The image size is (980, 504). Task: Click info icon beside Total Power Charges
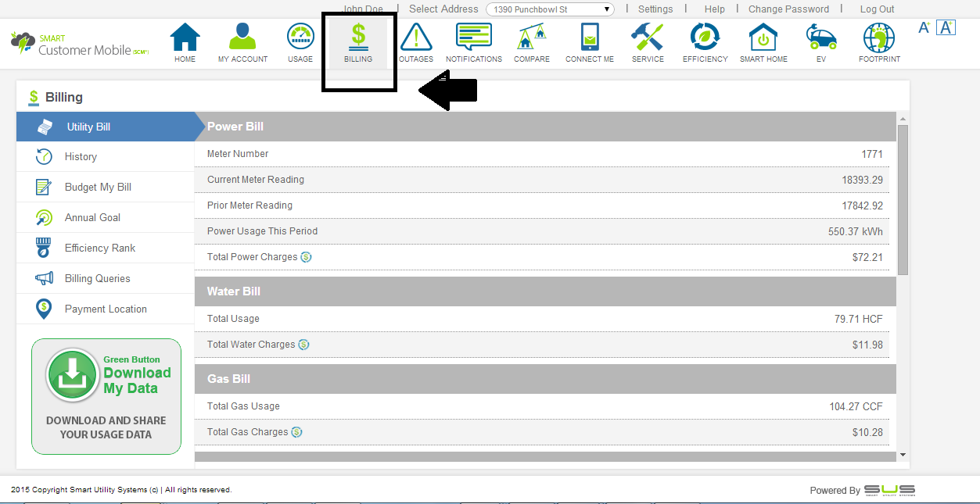point(307,257)
